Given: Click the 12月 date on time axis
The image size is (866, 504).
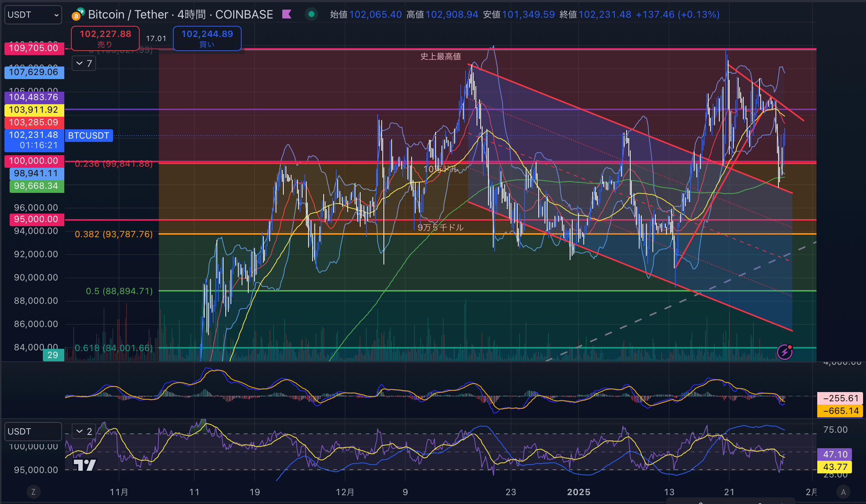Looking at the screenshot, I should pyautogui.click(x=345, y=492).
